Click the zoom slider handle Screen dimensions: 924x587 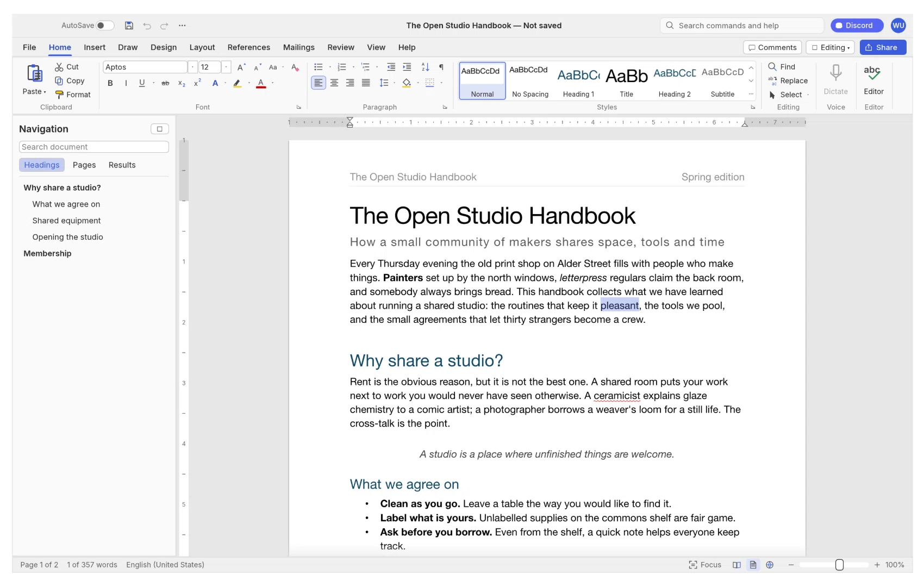839,565
